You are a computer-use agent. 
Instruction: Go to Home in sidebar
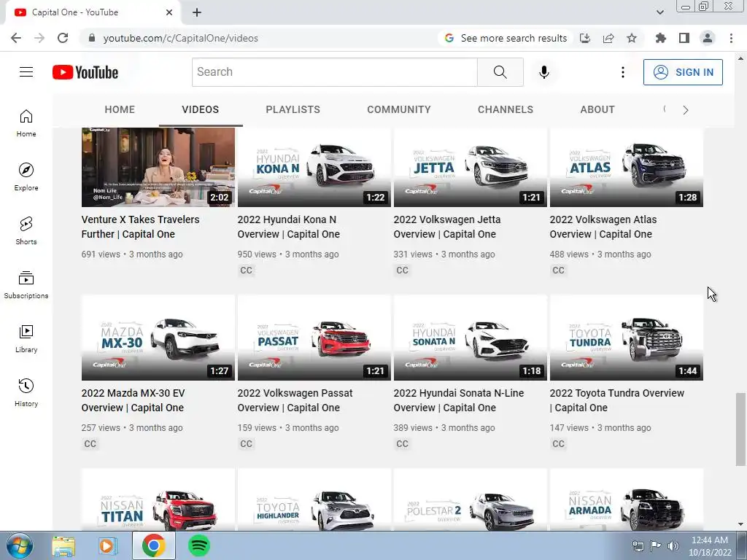point(26,123)
